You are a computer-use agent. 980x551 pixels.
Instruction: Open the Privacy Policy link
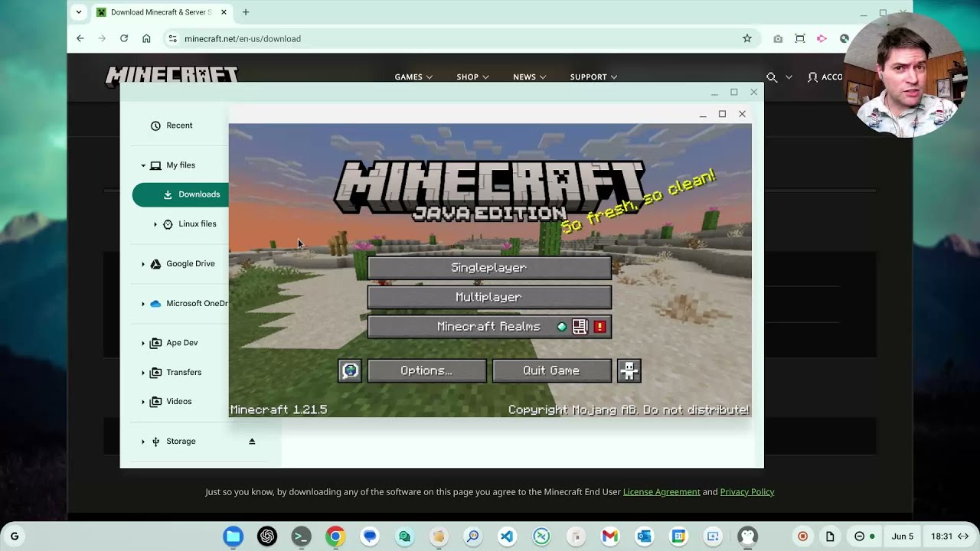coord(747,492)
